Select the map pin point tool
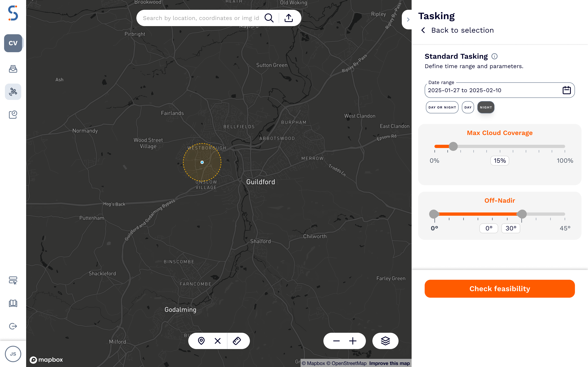This screenshot has height=367, width=588. (x=201, y=341)
